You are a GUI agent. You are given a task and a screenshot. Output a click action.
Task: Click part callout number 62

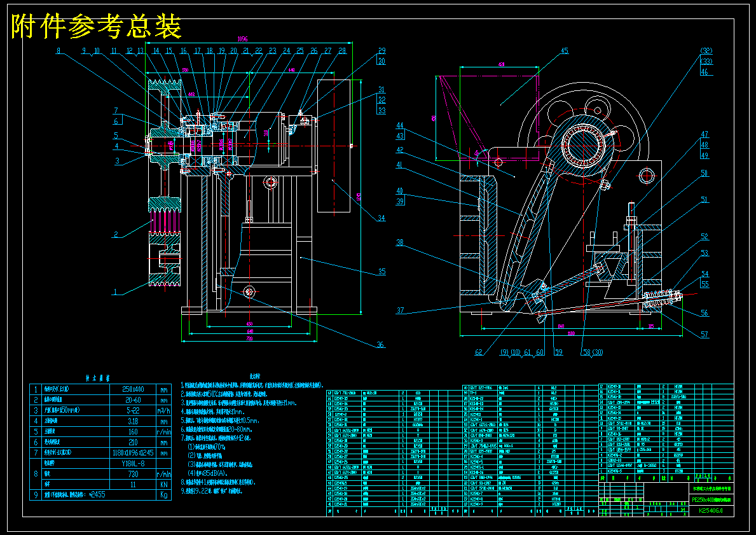pos(479,352)
